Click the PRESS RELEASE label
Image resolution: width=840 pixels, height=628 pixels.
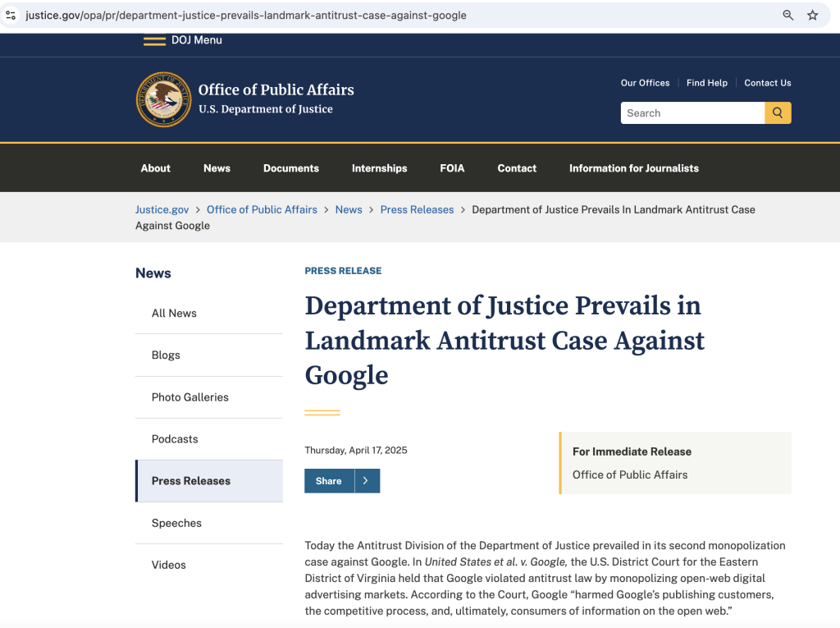343,271
